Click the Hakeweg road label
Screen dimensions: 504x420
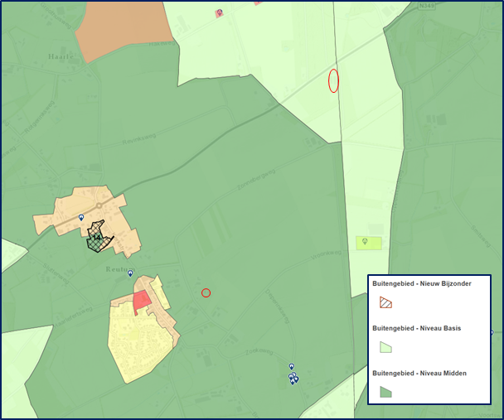(162, 43)
